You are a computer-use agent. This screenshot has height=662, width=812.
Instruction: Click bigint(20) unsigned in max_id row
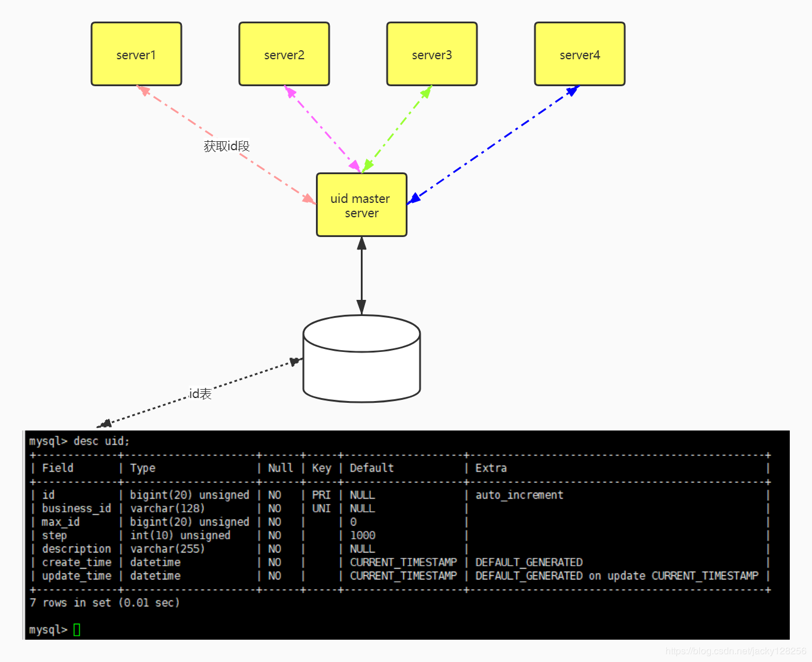190,522
